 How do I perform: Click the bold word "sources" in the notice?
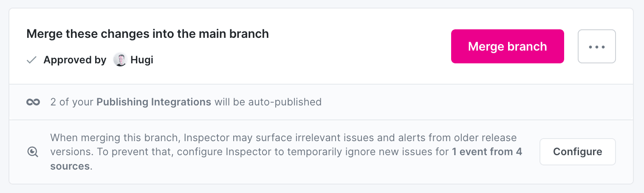pos(70,166)
